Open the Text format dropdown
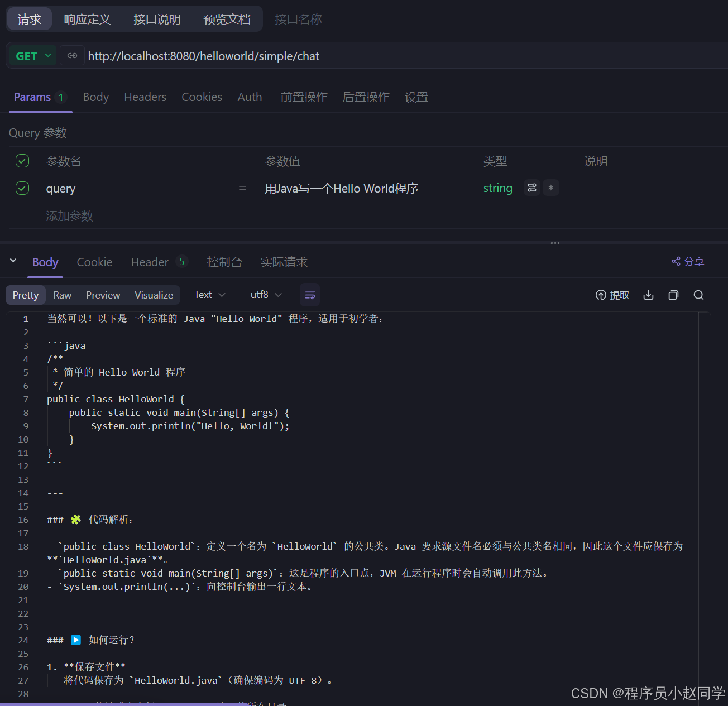 coord(210,295)
